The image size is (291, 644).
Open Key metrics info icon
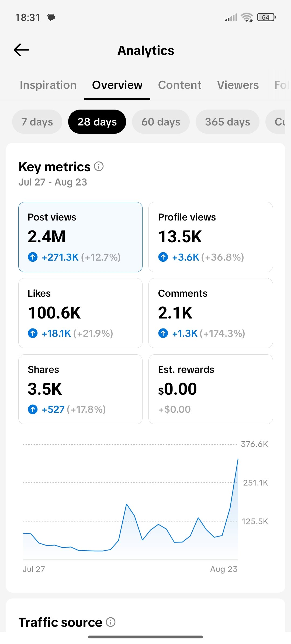tap(99, 166)
